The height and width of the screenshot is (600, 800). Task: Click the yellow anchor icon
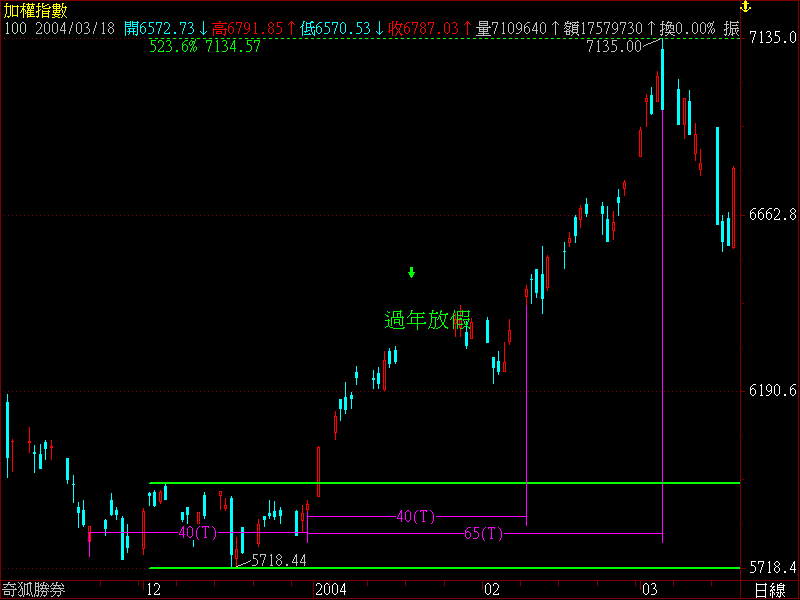pos(745,7)
